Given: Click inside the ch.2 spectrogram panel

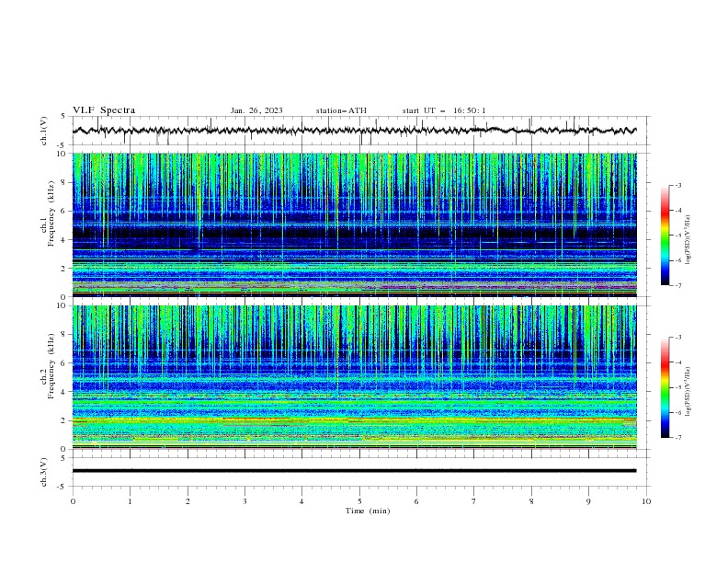Looking at the screenshot, I should [x=355, y=377].
